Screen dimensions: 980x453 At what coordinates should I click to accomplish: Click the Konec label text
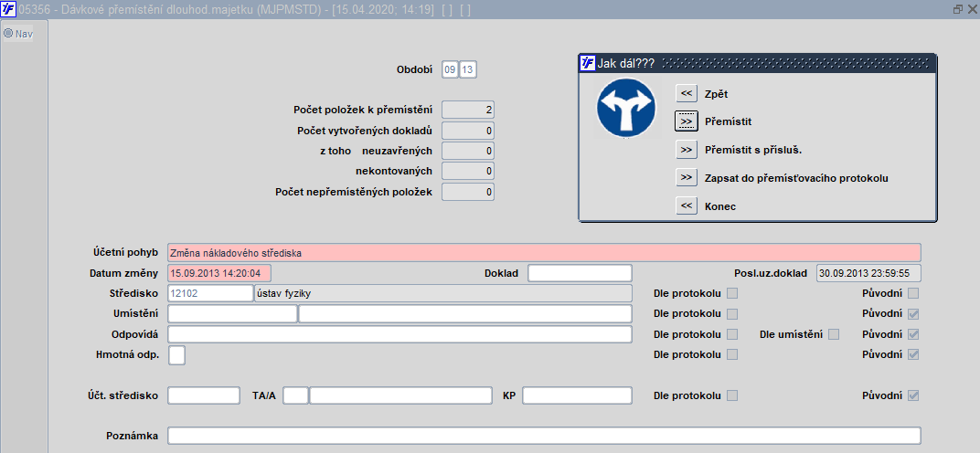(x=720, y=206)
